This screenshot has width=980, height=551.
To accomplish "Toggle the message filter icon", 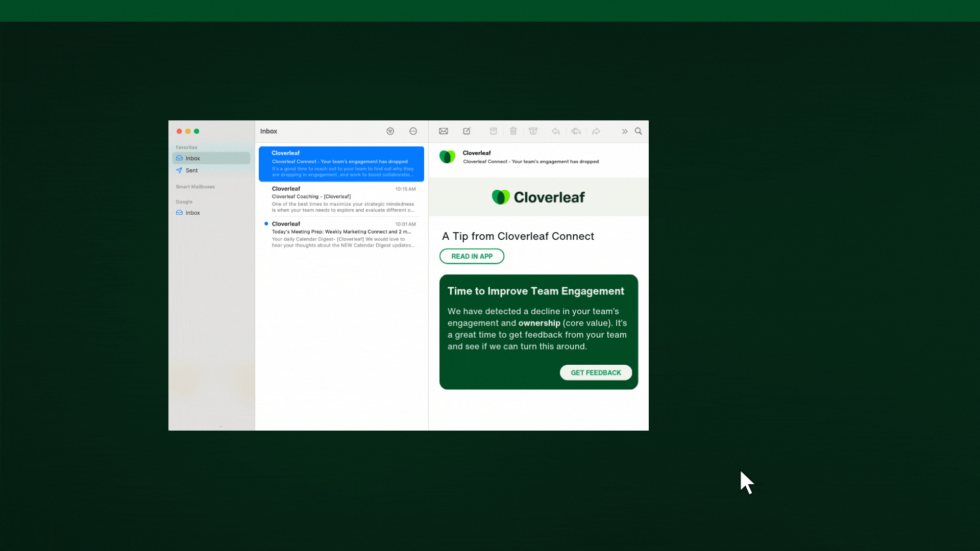I will point(390,131).
